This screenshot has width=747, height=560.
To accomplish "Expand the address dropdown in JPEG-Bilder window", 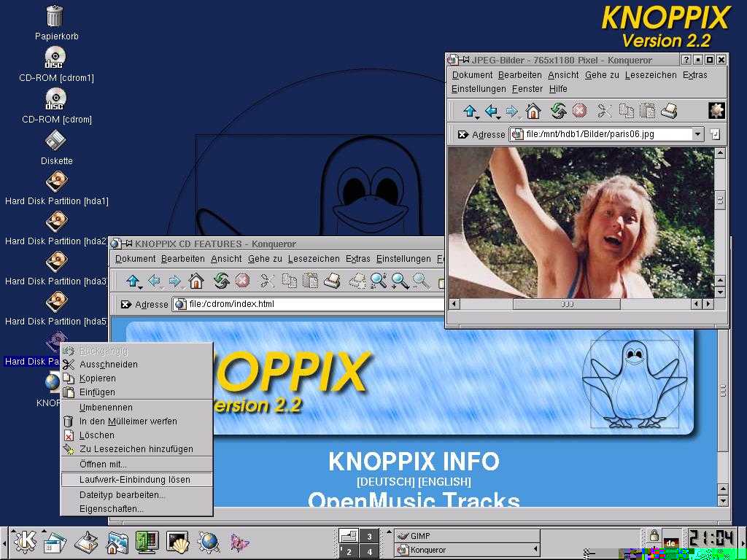I will tap(697, 134).
